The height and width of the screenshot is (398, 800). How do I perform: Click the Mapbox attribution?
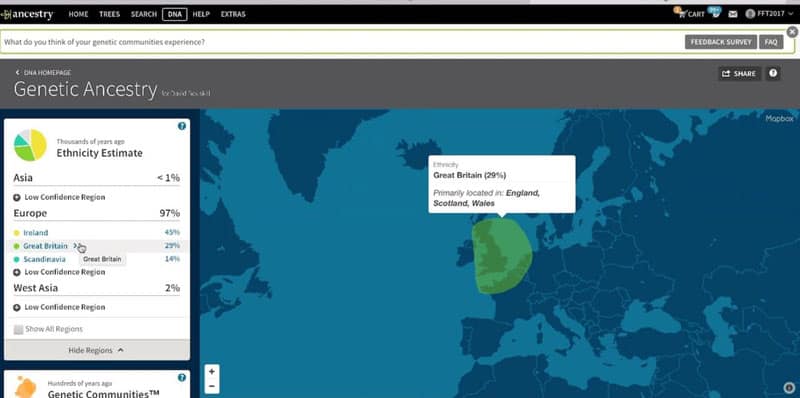pyautogui.click(x=779, y=118)
